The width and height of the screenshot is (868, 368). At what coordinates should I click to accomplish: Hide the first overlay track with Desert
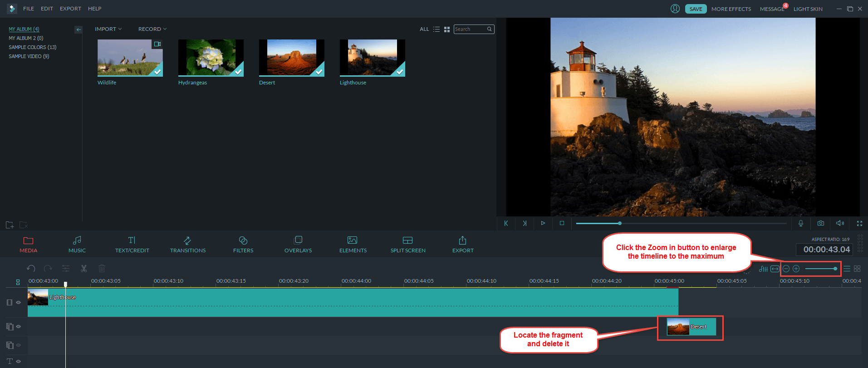[x=19, y=327]
